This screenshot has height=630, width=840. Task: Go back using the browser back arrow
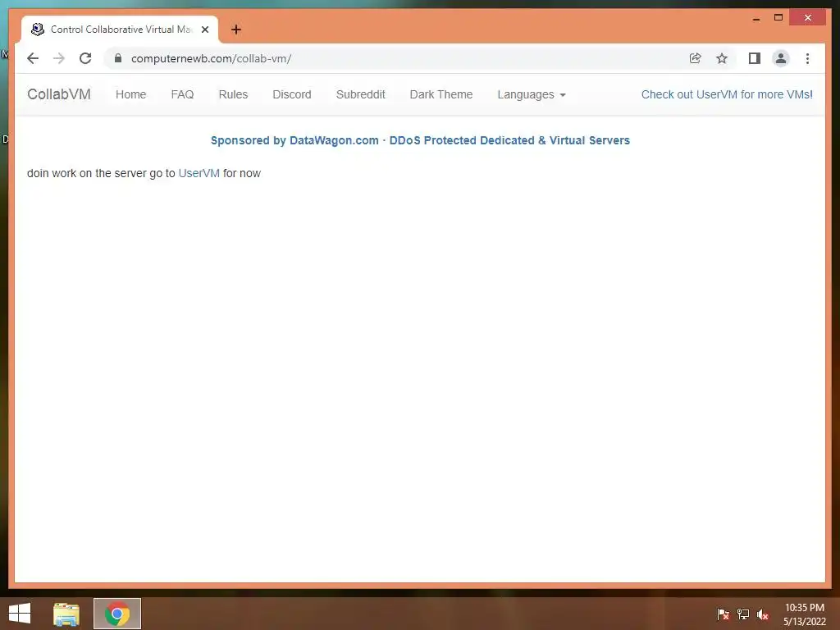click(x=33, y=58)
